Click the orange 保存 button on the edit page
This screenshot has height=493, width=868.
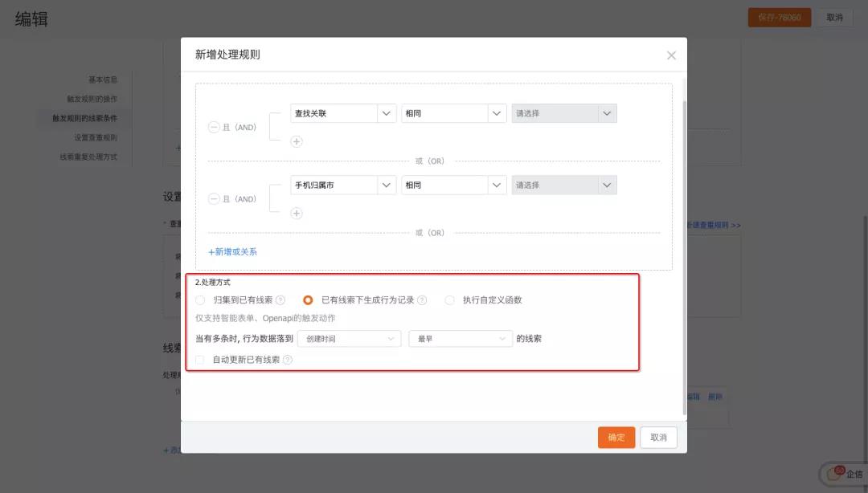[x=780, y=18]
